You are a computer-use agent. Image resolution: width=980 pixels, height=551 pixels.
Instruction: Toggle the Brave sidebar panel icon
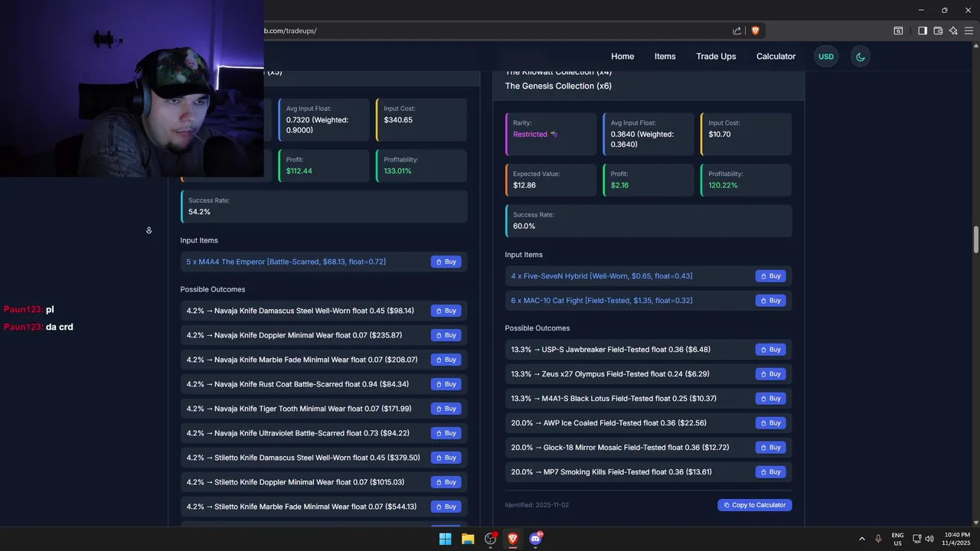(x=923, y=31)
